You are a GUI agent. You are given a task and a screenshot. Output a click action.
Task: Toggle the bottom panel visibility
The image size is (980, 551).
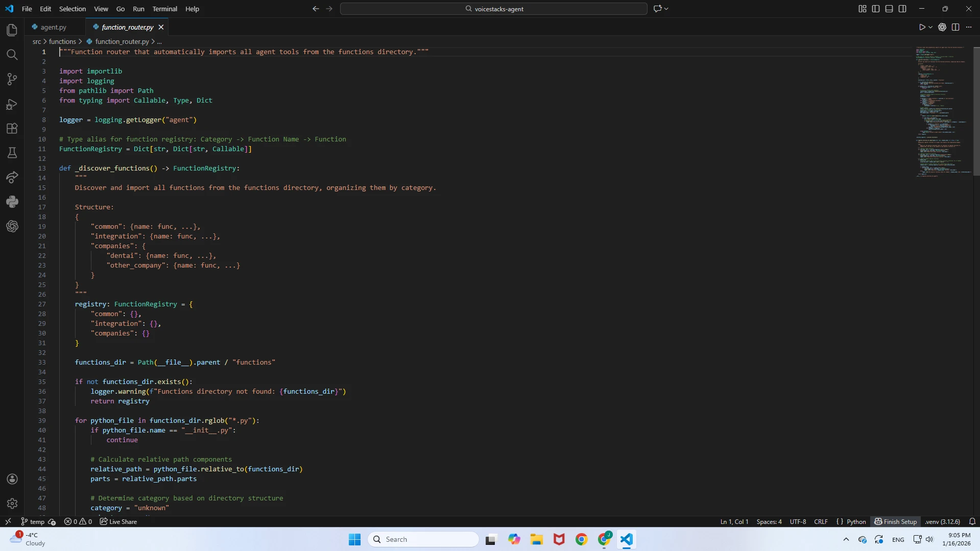[x=889, y=9]
